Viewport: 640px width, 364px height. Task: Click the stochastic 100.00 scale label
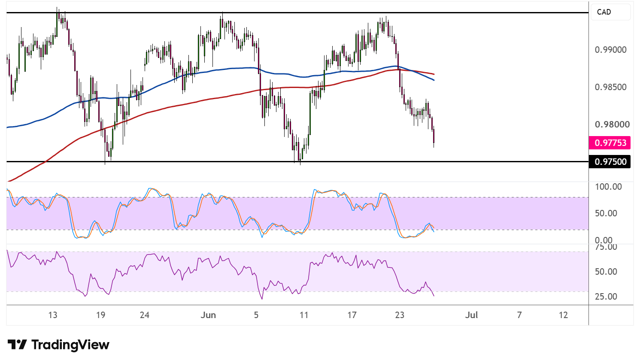pos(608,187)
